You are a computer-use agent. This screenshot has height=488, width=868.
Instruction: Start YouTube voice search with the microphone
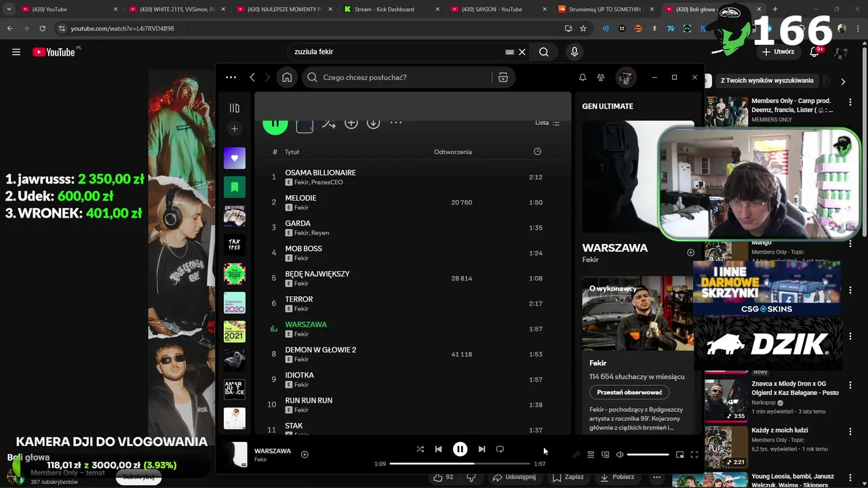(x=574, y=52)
